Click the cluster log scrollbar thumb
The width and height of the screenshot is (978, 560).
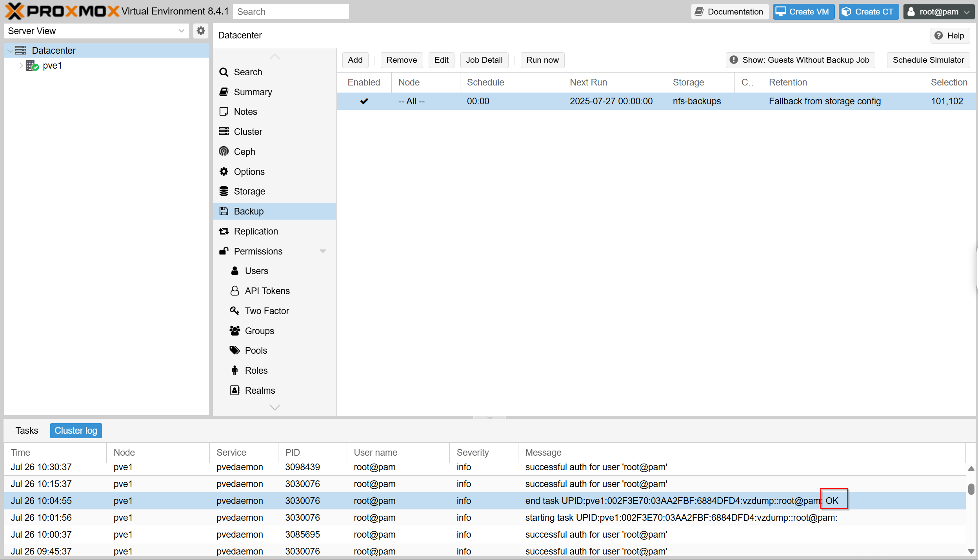click(971, 489)
